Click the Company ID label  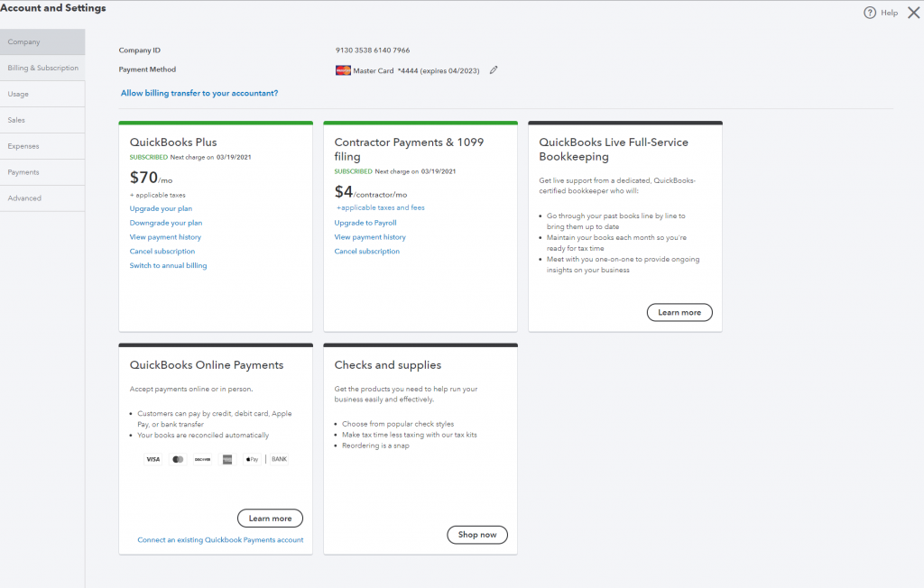click(139, 51)
